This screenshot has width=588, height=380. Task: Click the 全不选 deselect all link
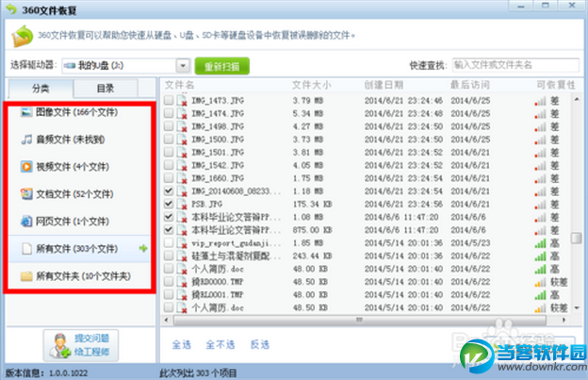click(220, 344)
